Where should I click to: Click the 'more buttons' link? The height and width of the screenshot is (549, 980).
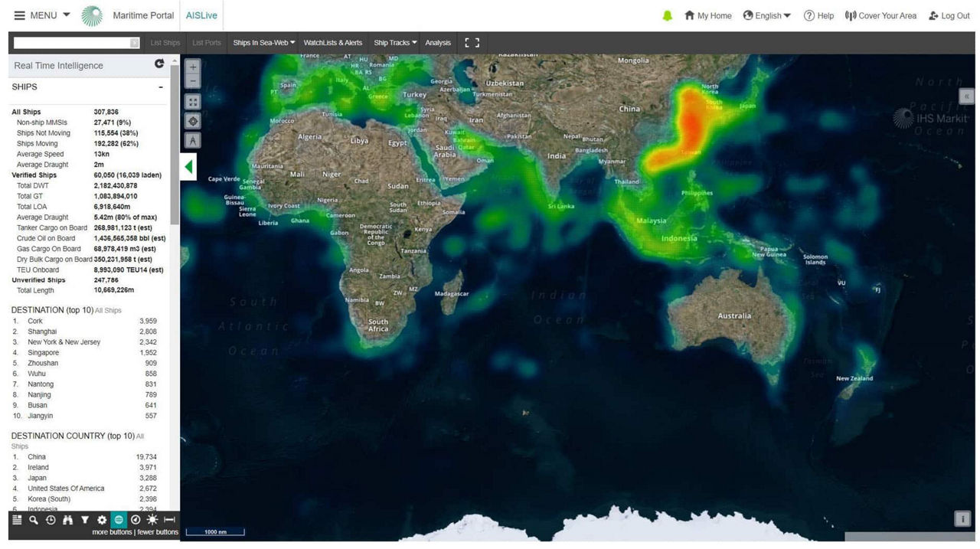pyautogui.click(x=112, y=532)
